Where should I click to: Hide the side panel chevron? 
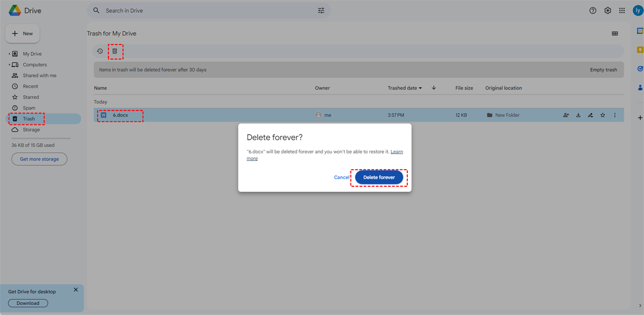pos(639,305)
